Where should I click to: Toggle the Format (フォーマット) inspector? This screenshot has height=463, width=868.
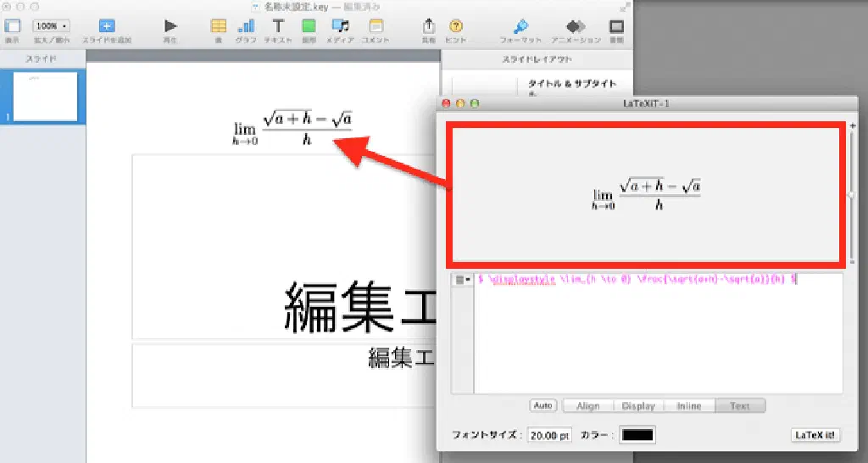click(521, 26)
